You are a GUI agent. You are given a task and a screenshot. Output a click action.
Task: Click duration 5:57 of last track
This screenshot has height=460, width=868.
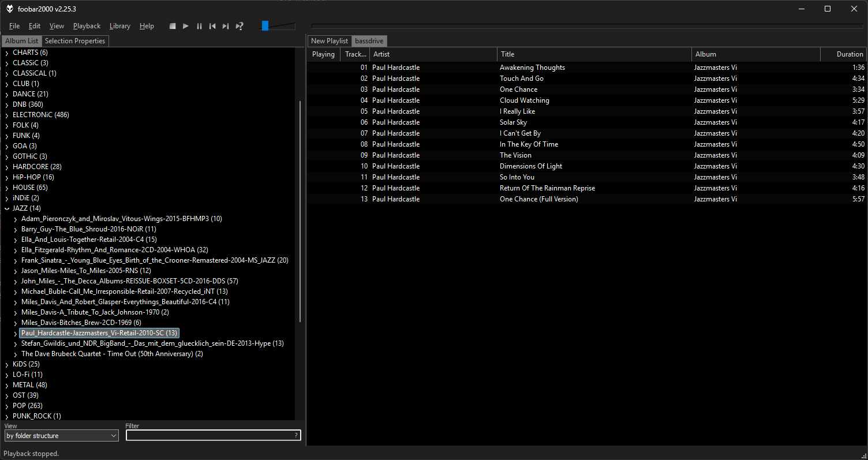858,199
